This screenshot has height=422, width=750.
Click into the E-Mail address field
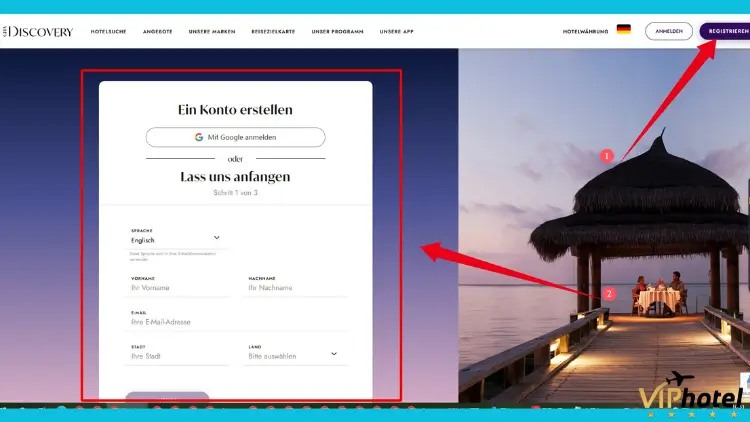coord(238,322)
